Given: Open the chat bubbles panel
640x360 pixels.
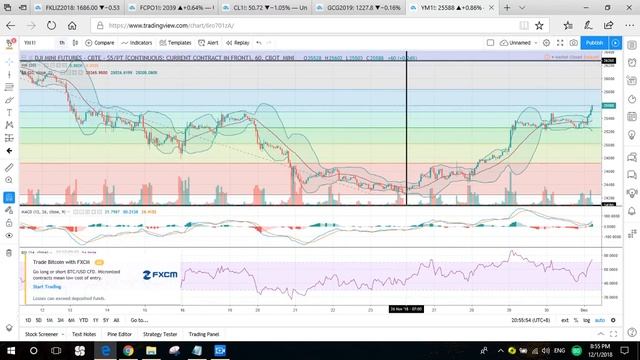Looking at the screenshot, I should 632,157.
